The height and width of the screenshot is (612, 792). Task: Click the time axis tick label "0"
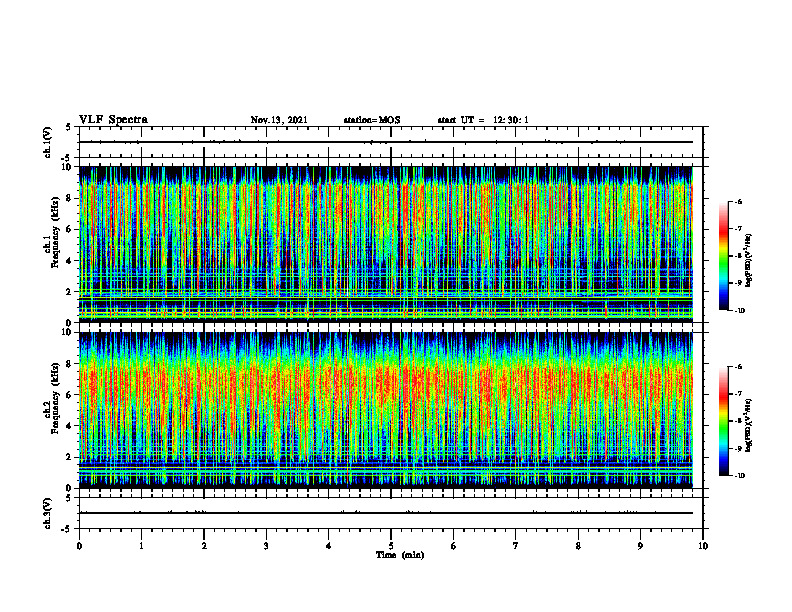(79, 546)
